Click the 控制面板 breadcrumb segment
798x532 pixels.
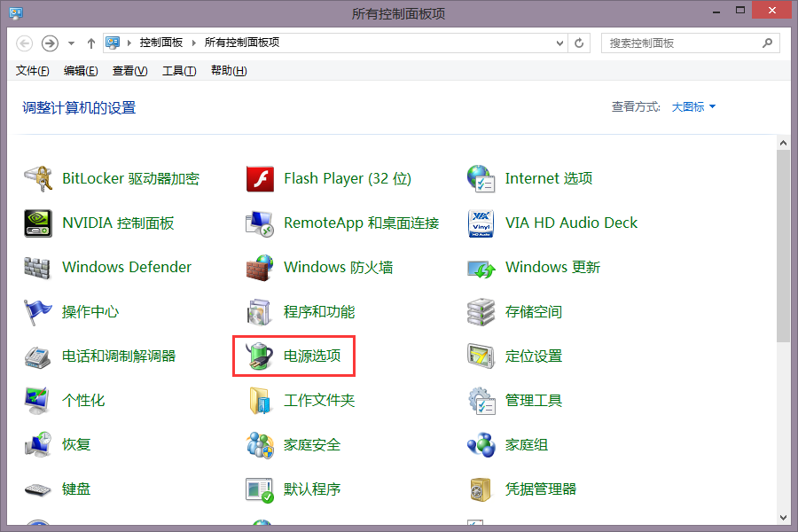pos(161,43)
